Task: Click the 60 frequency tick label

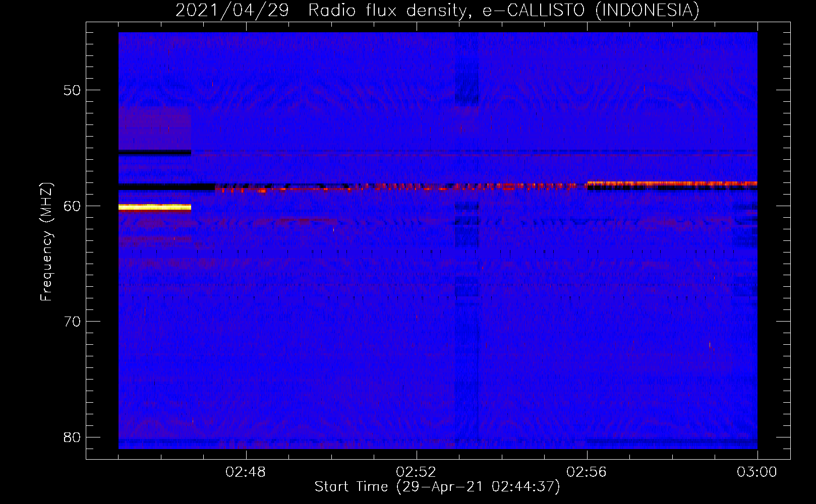Action: [x=72, y=206]
